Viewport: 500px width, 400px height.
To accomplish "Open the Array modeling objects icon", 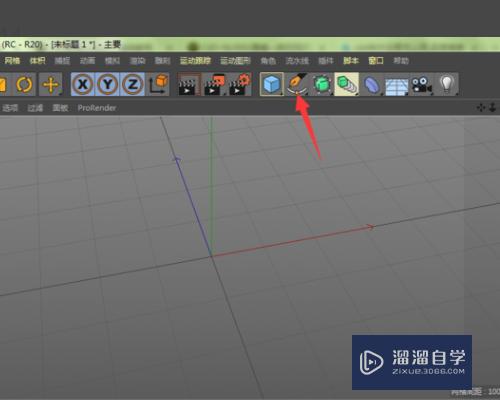I will click(346, 84).
